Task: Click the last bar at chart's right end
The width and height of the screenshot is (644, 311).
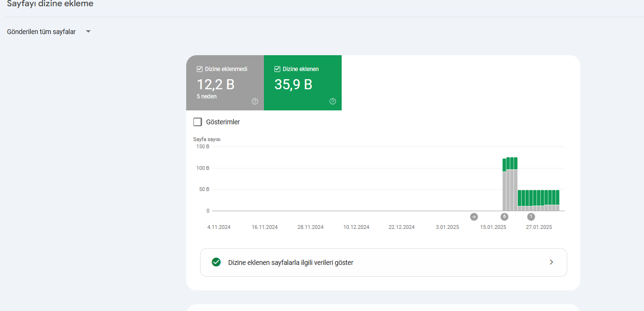Action: [558, 201]
